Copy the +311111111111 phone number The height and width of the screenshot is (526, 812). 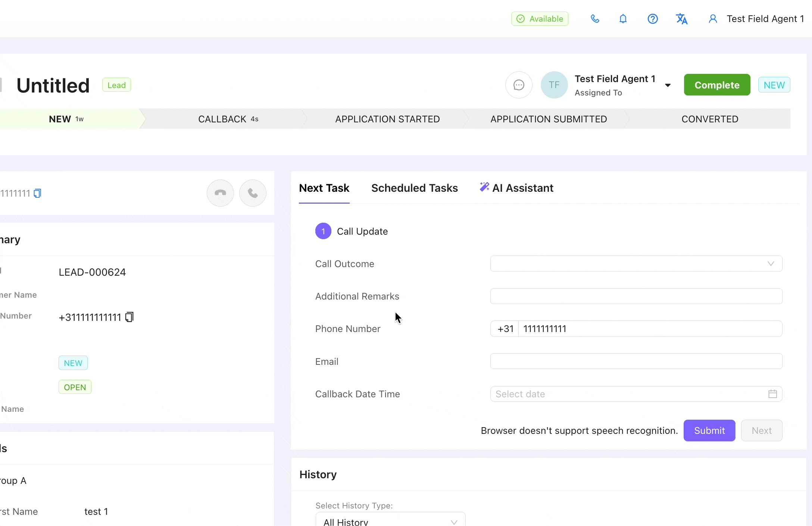click(x=129, y=317)
